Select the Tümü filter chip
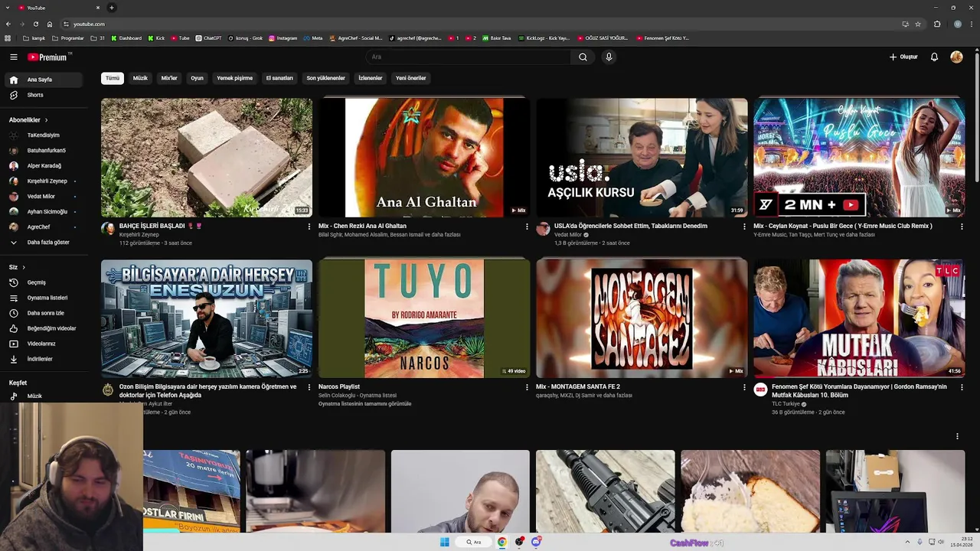The height and width of the screenshot is (551, 980). coord(113,78)
